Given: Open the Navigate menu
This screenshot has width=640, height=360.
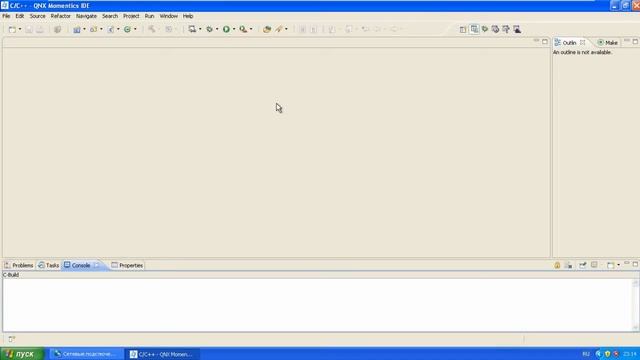Looking at the screenshot, I should 86,16.
